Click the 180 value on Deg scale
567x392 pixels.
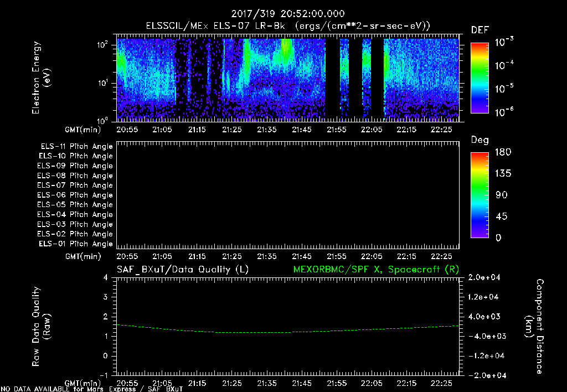tap(503, 152)
